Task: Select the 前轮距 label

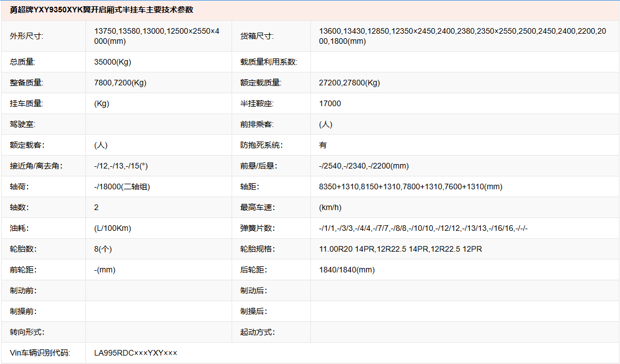Action: [x=23, y=270]
